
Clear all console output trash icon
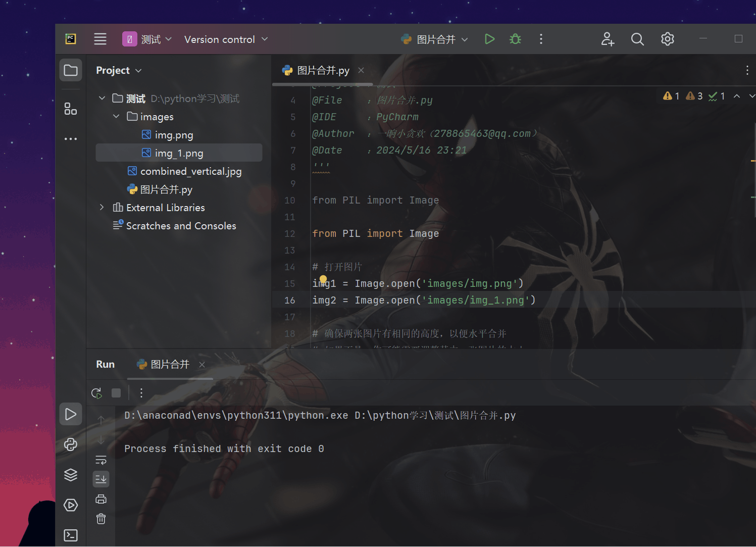101,519
